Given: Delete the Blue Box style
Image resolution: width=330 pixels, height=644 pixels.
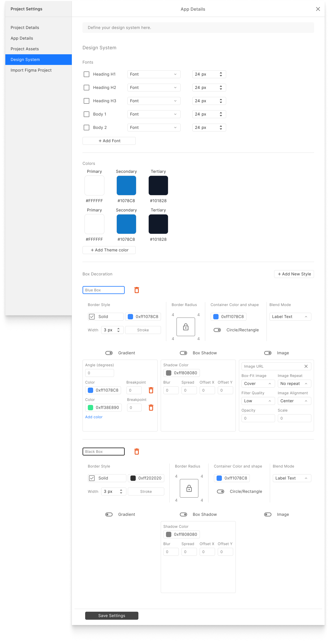Looking at the screenshot, I should pos(136,290).
